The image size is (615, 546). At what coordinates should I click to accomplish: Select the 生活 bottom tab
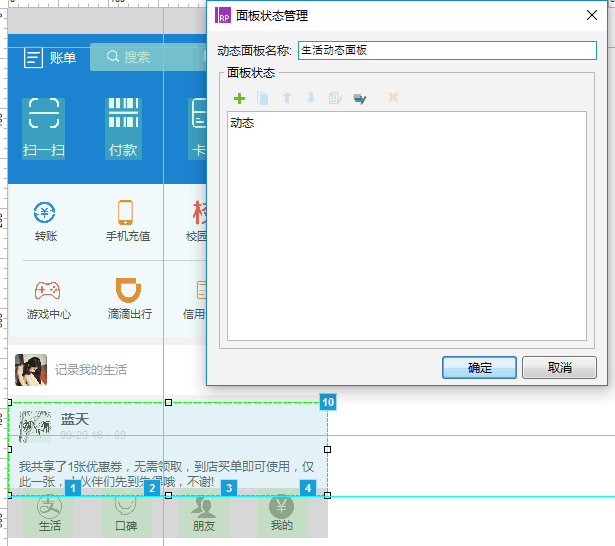coord(49,514)
